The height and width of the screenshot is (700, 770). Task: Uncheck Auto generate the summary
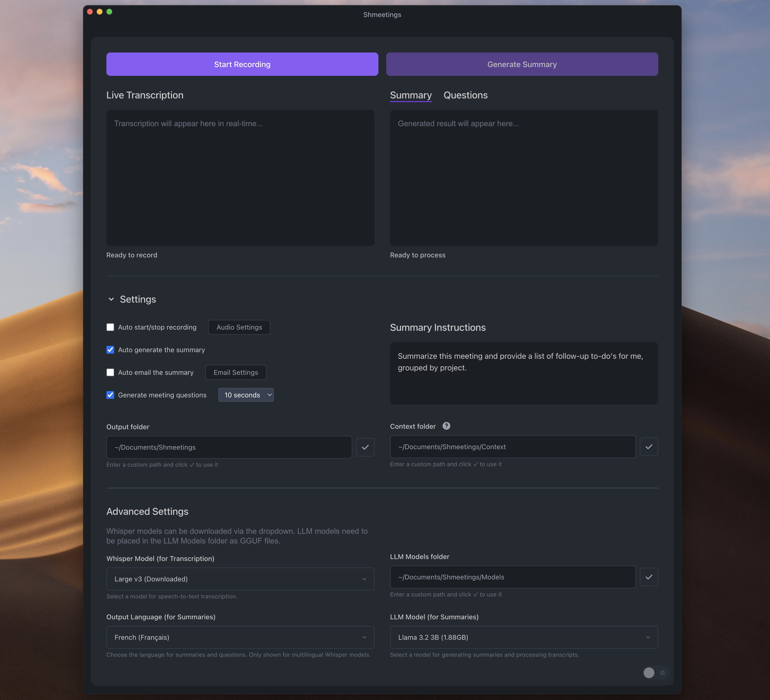(x=110, y=350)
